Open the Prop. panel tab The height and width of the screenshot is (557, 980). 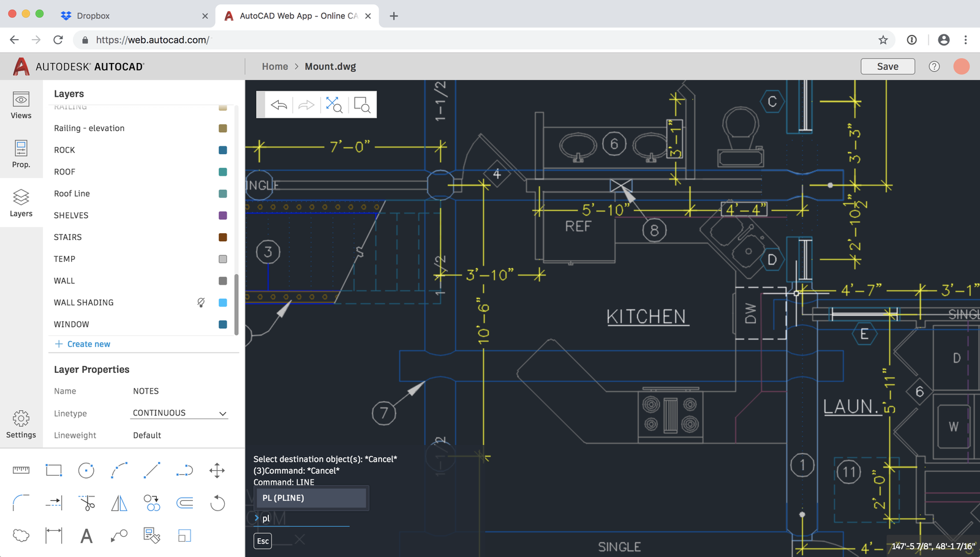point(21,154)
